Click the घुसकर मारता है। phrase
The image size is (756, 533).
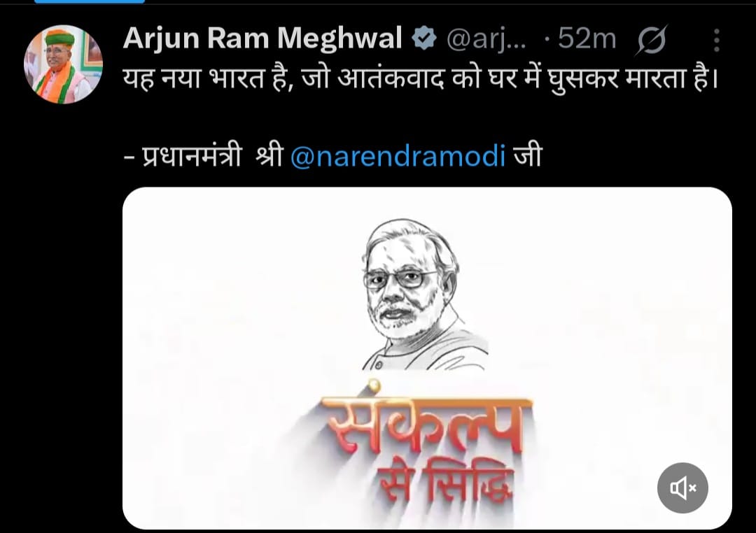pyautogui.click(x=633, y=79)
